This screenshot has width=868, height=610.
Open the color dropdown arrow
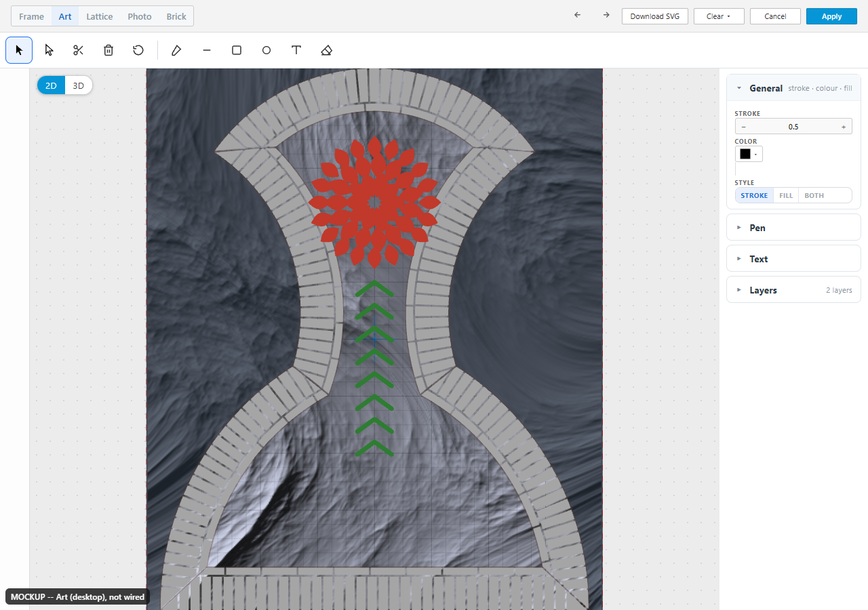pyautogui.click(x=755, y=155)
